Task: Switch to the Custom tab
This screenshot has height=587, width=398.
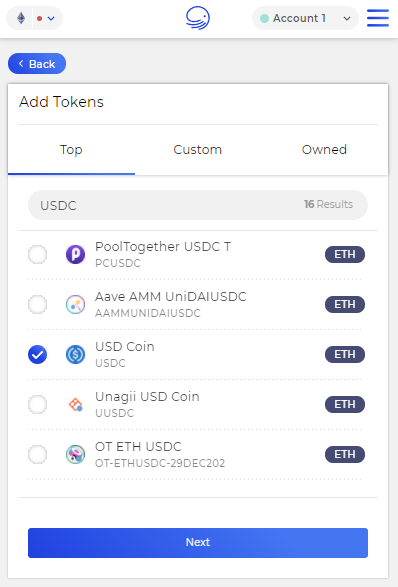Action: [x=198, y=150]
